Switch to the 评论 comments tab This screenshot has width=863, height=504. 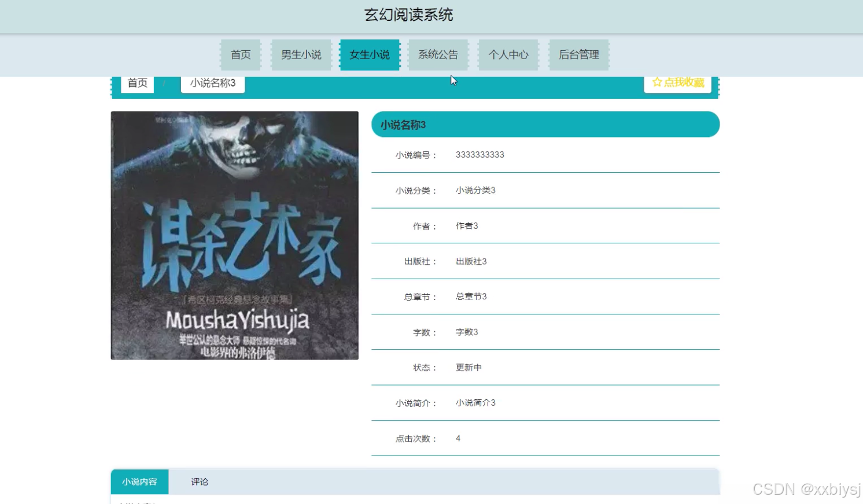(199, 481)
